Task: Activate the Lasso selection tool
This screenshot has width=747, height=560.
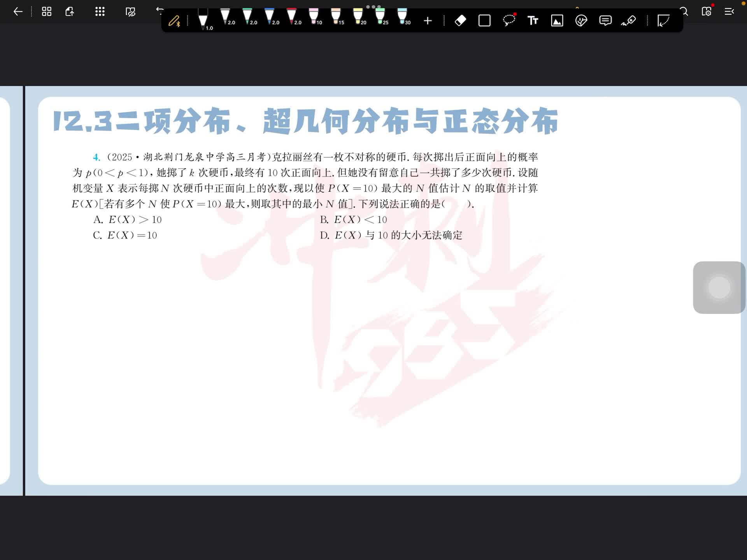Action: [x=509, y=21]
